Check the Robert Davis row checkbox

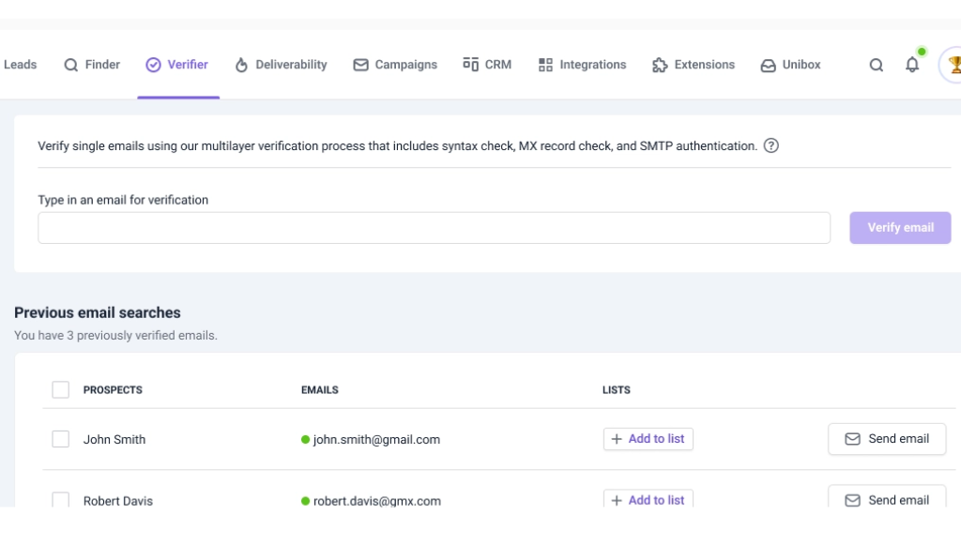point(61,500)
